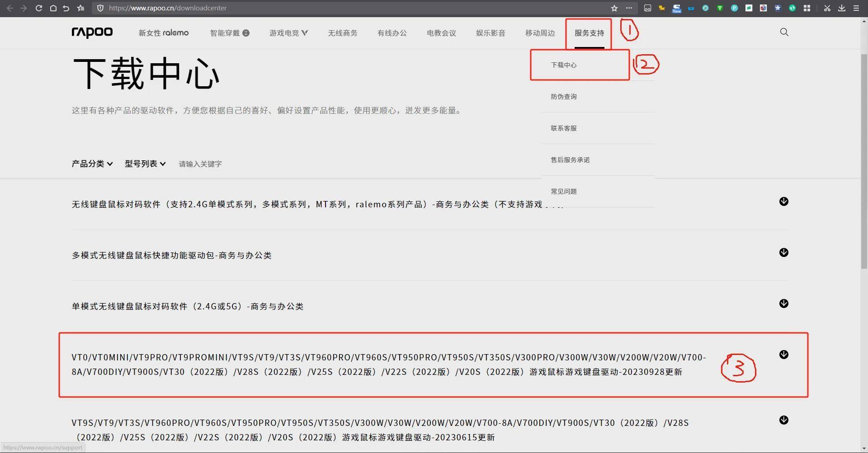Click the teal compass extension icon
Image resolution: width=868 pixels, height=453 pixels.
(705, 8)
